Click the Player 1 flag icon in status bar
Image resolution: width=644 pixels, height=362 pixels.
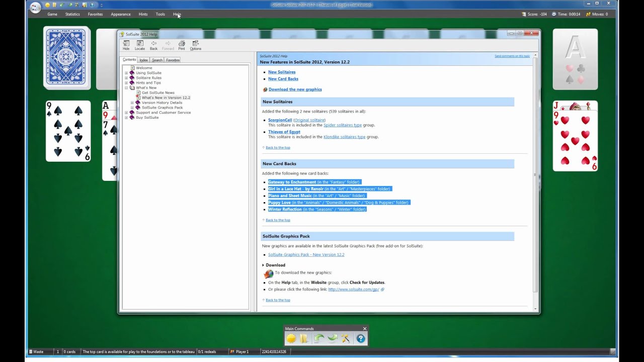(x=232, y=352)
